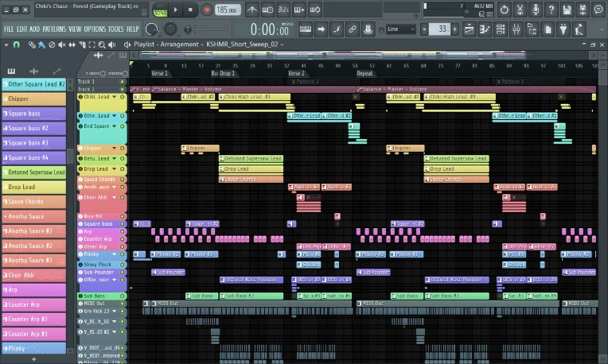608x364 pixels.
Task: Select the playlist slice tool
Action: point(82,45)
